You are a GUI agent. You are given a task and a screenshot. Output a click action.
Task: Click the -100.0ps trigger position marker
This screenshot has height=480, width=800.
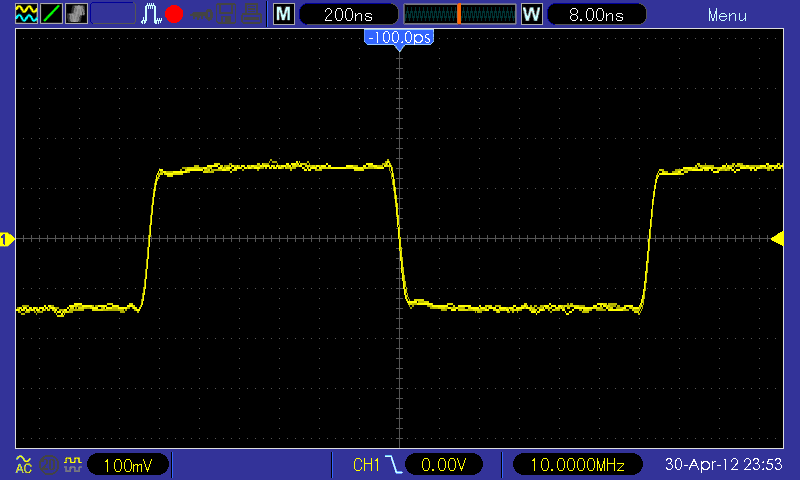click(399, 39)
